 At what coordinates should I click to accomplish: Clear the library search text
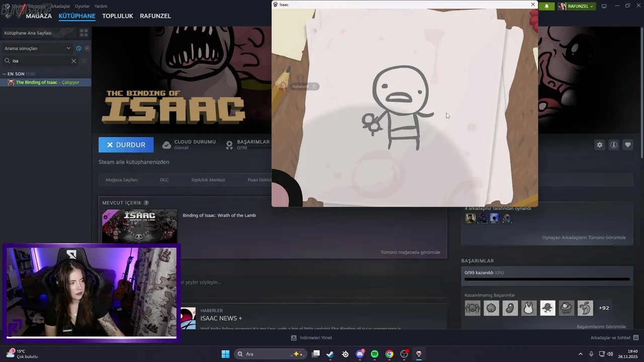[73, 61]
